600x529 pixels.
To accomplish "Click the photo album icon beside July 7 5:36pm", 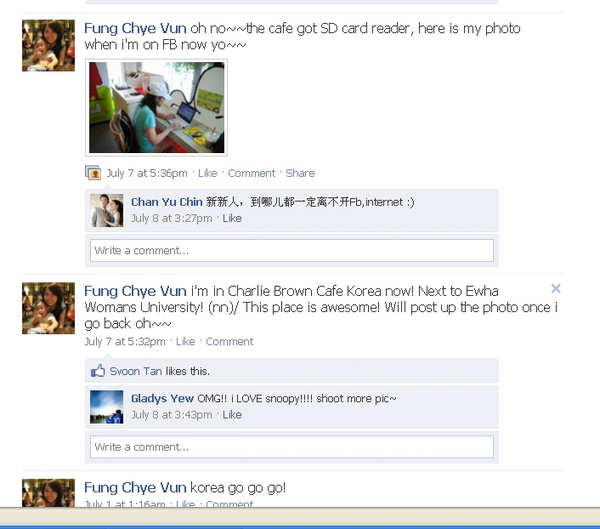I will [x=93, y=173].
